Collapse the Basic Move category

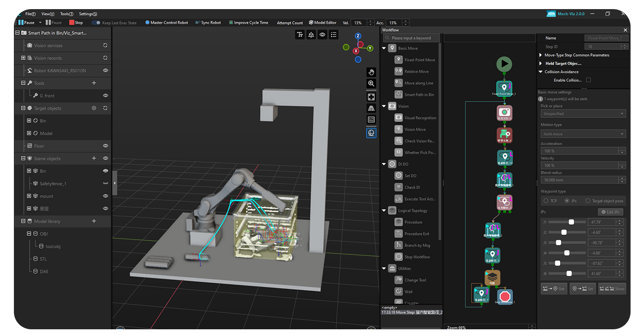click(384, 48)
